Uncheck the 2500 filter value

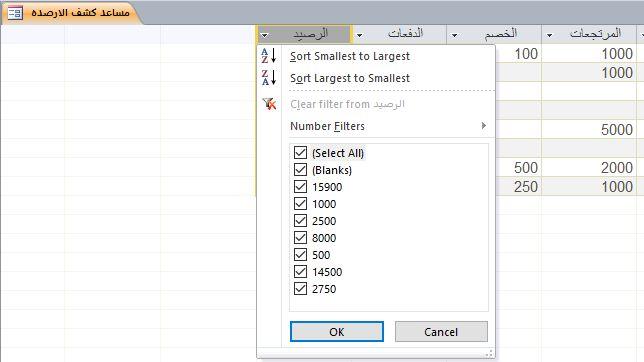click(300, 221)
